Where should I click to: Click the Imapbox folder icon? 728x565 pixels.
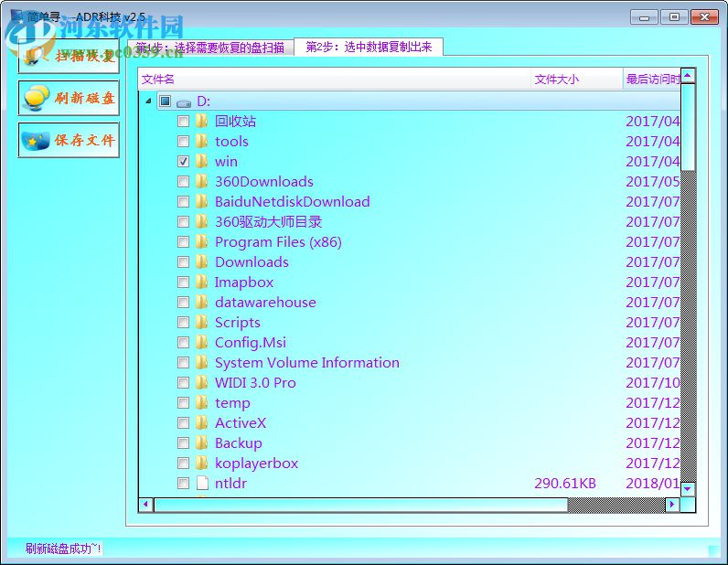(x=201, y=282)
